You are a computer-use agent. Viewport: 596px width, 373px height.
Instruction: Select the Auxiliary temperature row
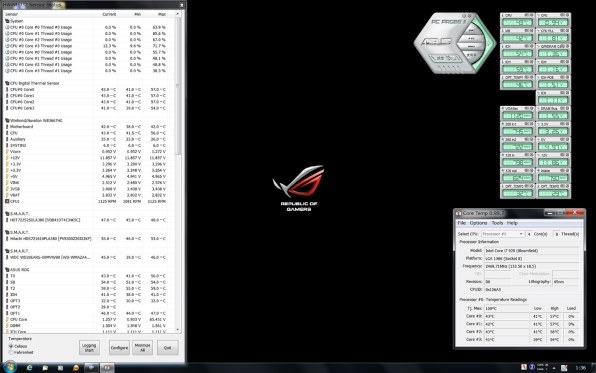pyautogui.click(x=86, y=139)
